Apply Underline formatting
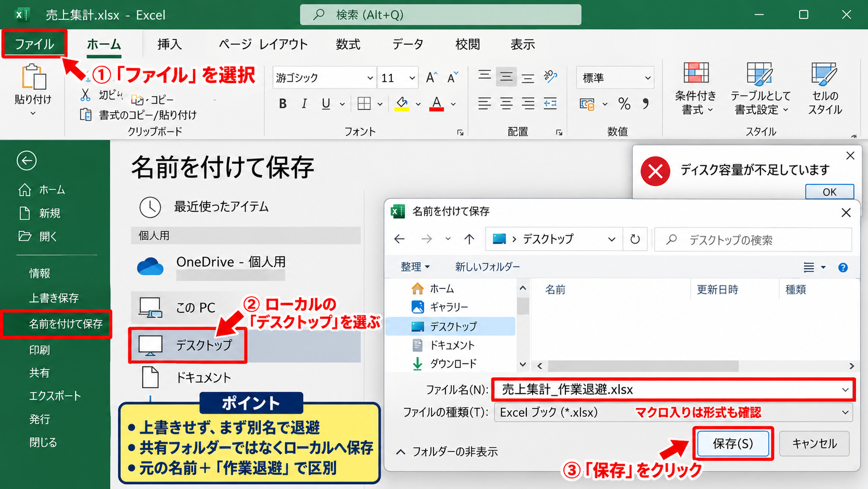Screen dimensions: 868x489 [325, 104]
